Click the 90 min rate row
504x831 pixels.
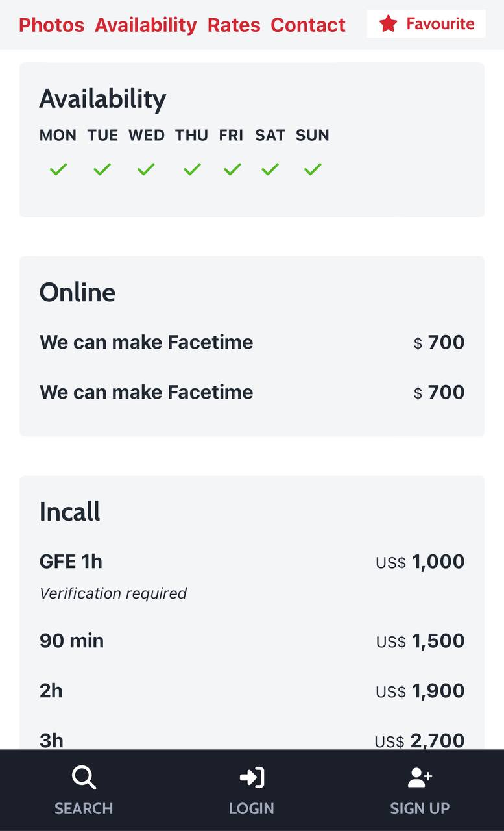click(x=71, y=641)
